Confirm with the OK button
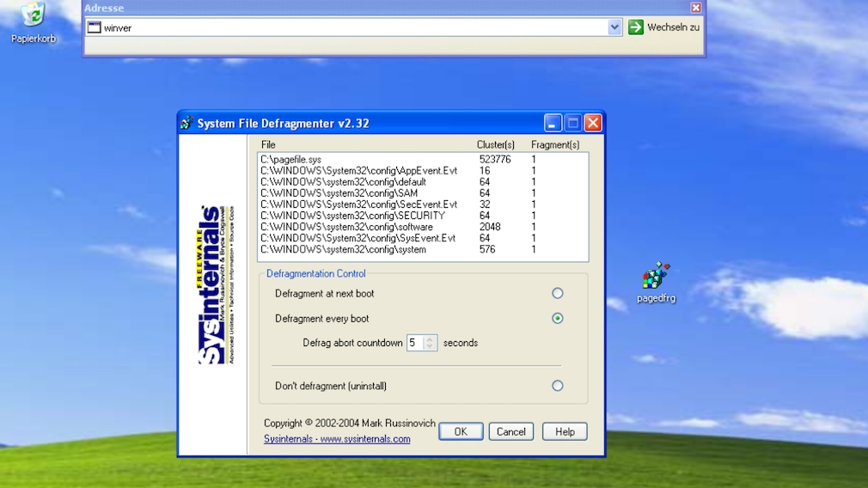The image size is (868, 488). (x=461, y=431)
